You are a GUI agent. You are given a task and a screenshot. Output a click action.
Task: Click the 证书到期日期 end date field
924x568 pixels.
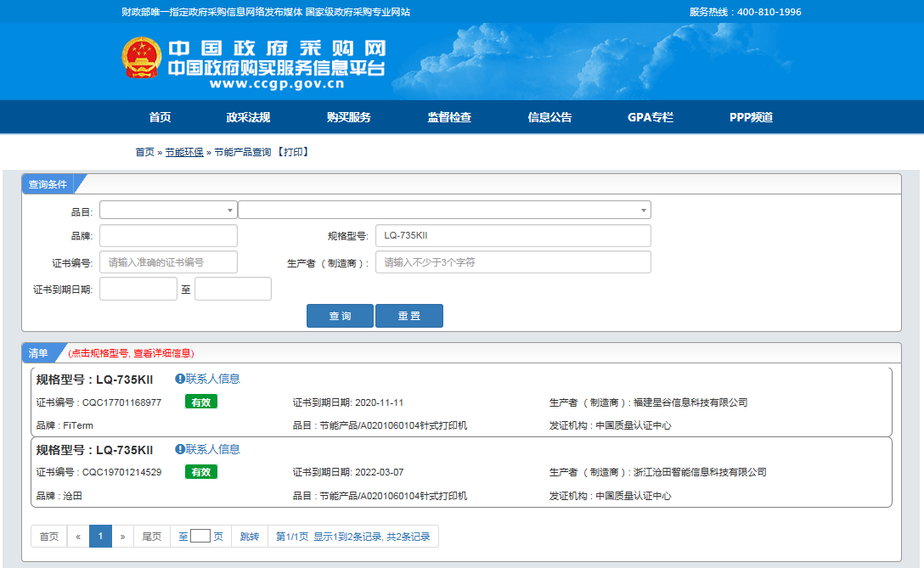click(234, 289)
